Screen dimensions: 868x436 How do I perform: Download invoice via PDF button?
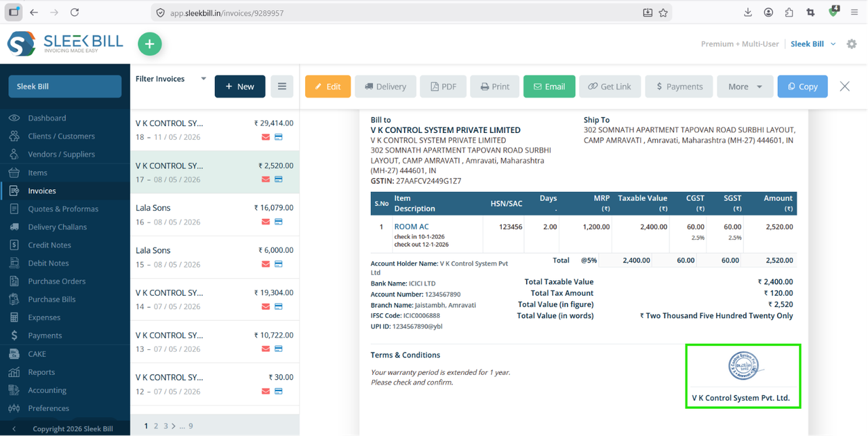point(443,87)
